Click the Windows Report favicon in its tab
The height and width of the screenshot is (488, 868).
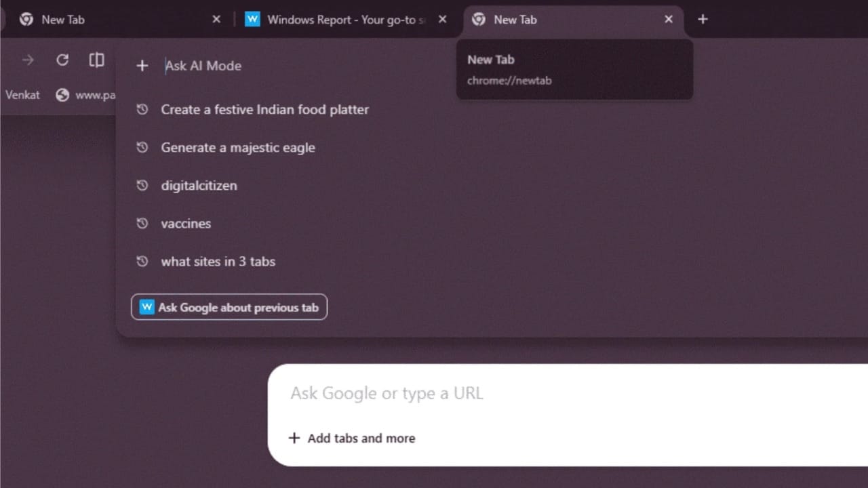point(252,19)
